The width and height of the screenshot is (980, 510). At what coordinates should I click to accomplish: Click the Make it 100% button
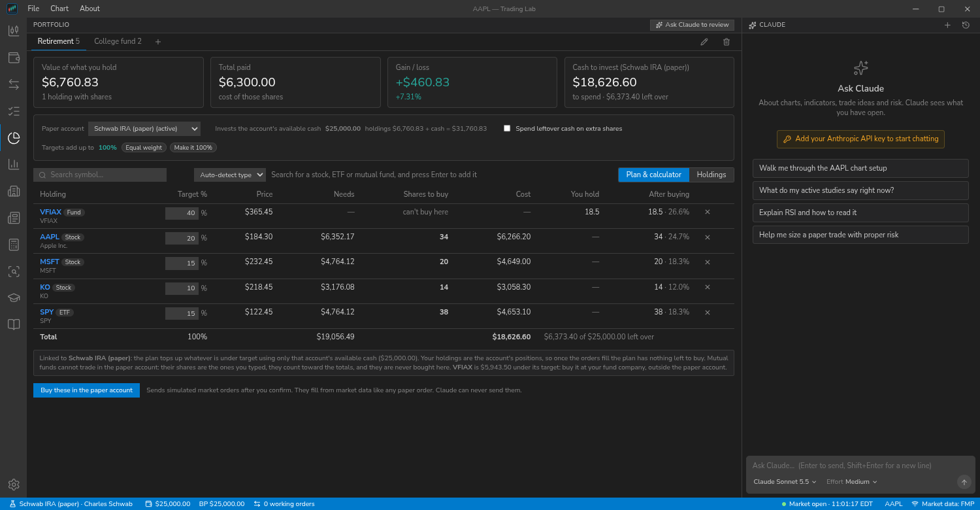coord(193,148)
